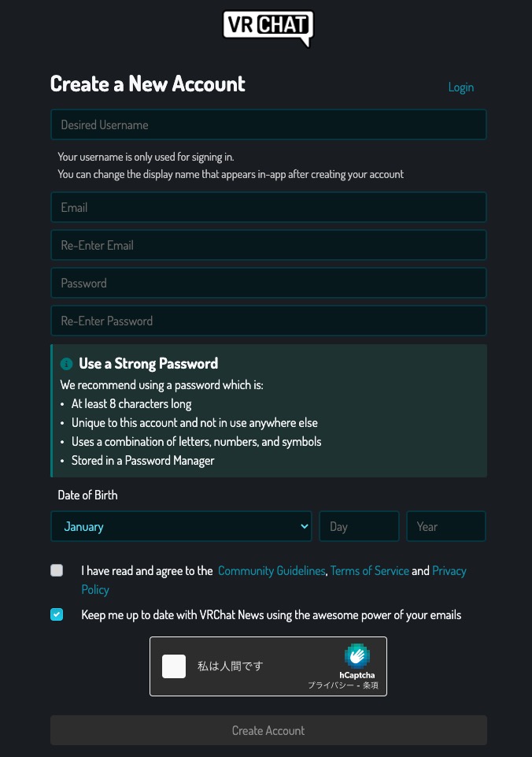Uncheck the VRChat News emails checkbox

pos(57,614)
